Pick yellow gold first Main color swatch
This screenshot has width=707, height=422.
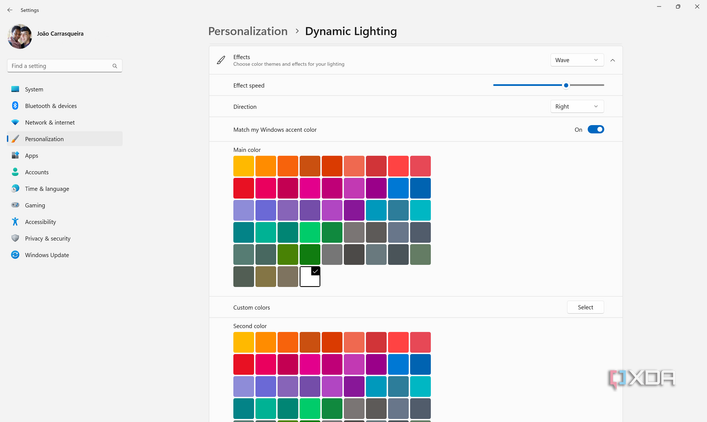[x=243, y=166]
